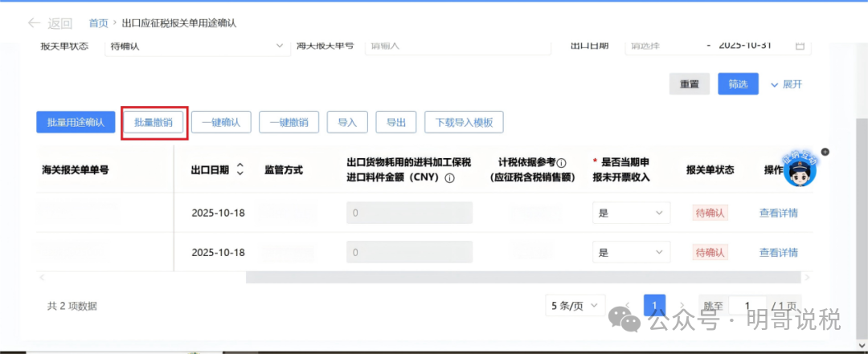Viewport: 868px width, 354px height.
Task: Open 查看详情 for the first row
Action: [778, 213]
